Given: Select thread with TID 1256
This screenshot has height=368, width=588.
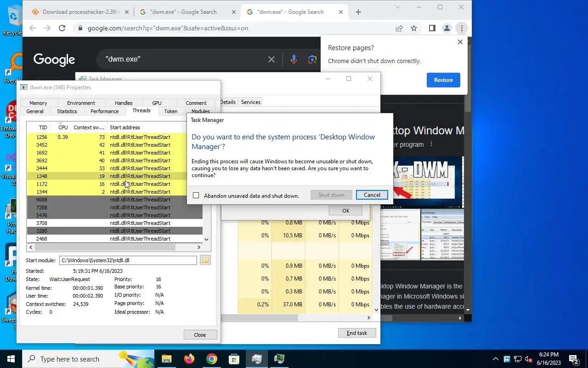Looking at the screenshot, I should coord(114,137).
